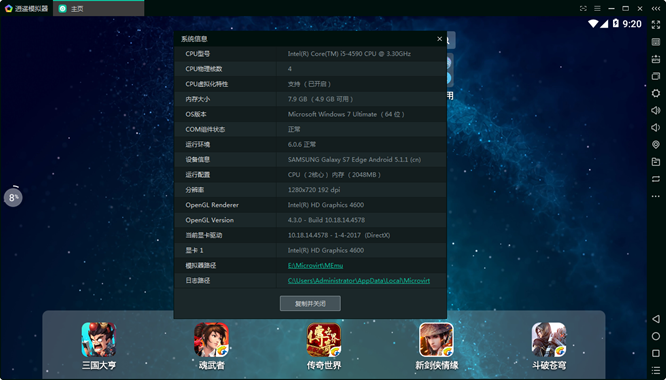The width and height of the screenshot is (666, 380).
Task: Click the 1280x720 192 dpi resolution value
Action: pyautogui.click(x=314, y=190)
